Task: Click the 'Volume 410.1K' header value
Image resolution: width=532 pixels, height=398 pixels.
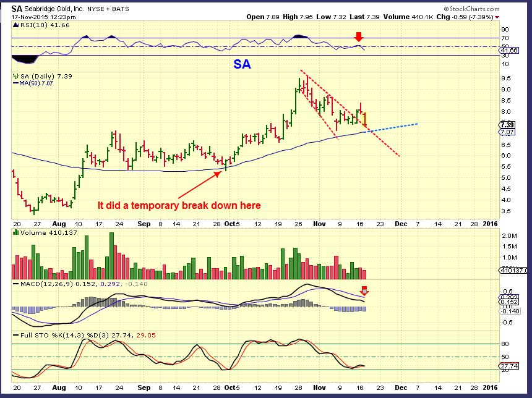Action: (x=408, y=17)
